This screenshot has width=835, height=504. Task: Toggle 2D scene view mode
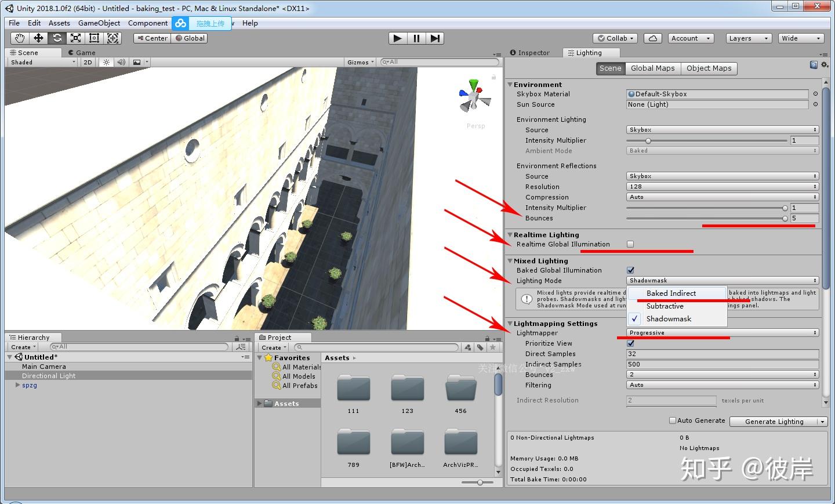tap(88, 62)
